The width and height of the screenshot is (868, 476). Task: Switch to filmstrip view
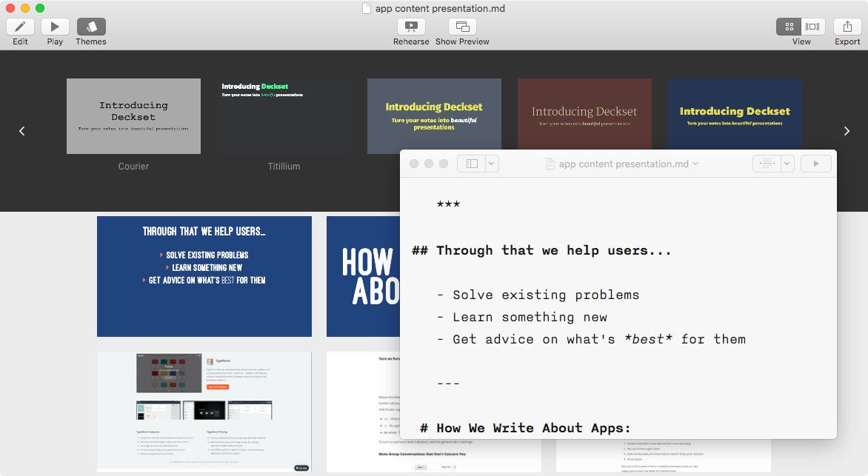(x=812, y=27)
